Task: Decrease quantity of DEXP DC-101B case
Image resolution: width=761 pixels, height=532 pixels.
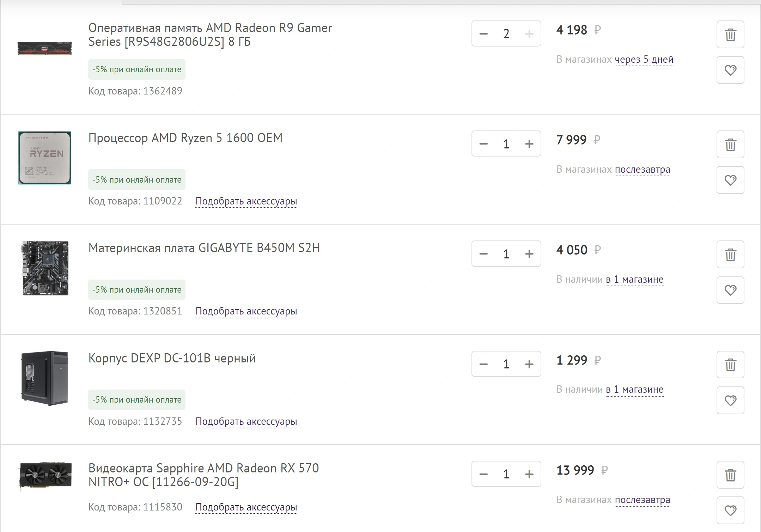Action: (x=483, y=364)
